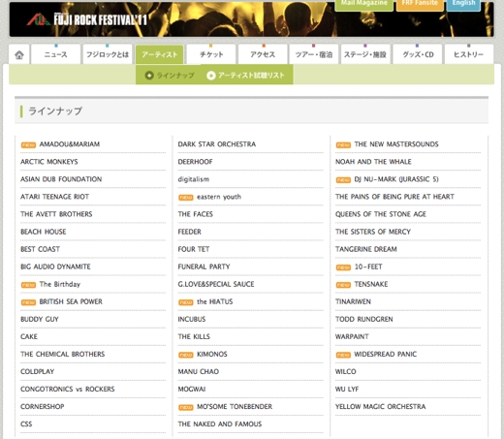Open BUDDY GUY artist link
Viewport: 504px width, 439px height.
(40, 319)
